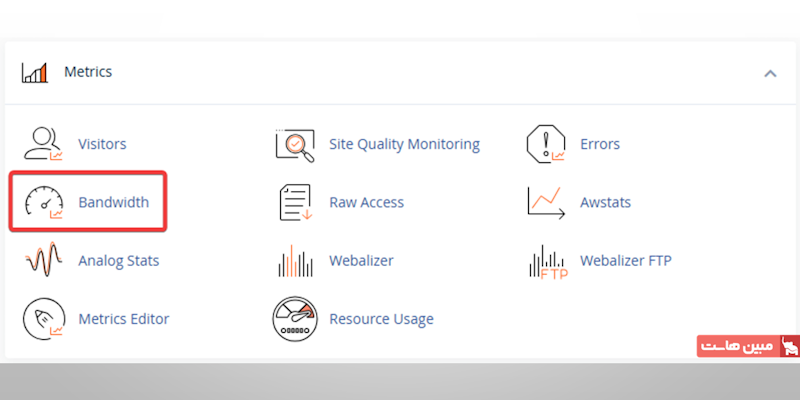Open the Awstats line chart icon
Image resolution: width=800 pixels, height=400 pixels.
tap(546, 203)
